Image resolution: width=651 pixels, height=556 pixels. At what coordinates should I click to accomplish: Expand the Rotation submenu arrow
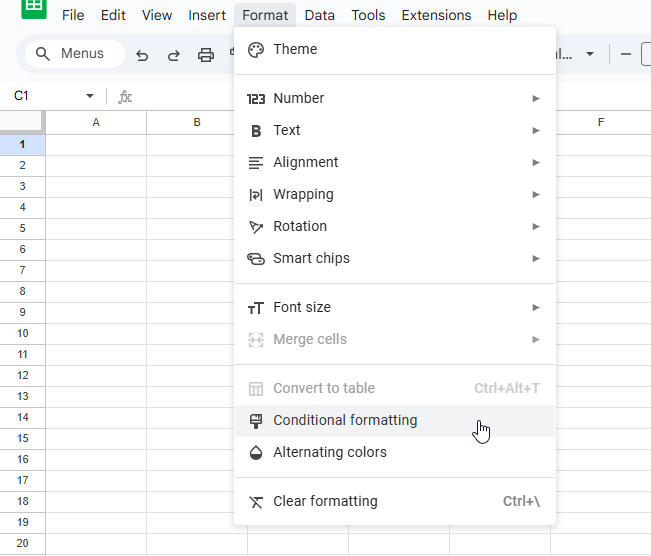pyautogui.click(x=536, y=227)
